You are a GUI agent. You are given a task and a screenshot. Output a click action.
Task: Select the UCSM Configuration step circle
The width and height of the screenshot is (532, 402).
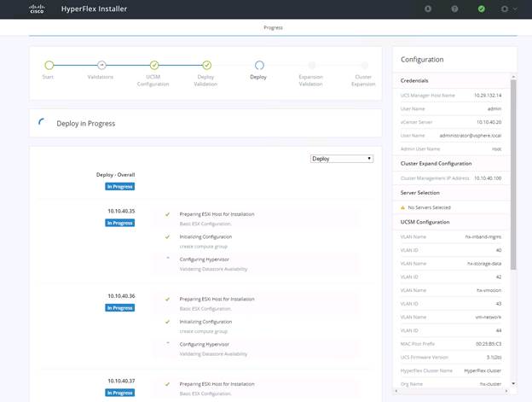pyautogui.click(x=154, y=65)
